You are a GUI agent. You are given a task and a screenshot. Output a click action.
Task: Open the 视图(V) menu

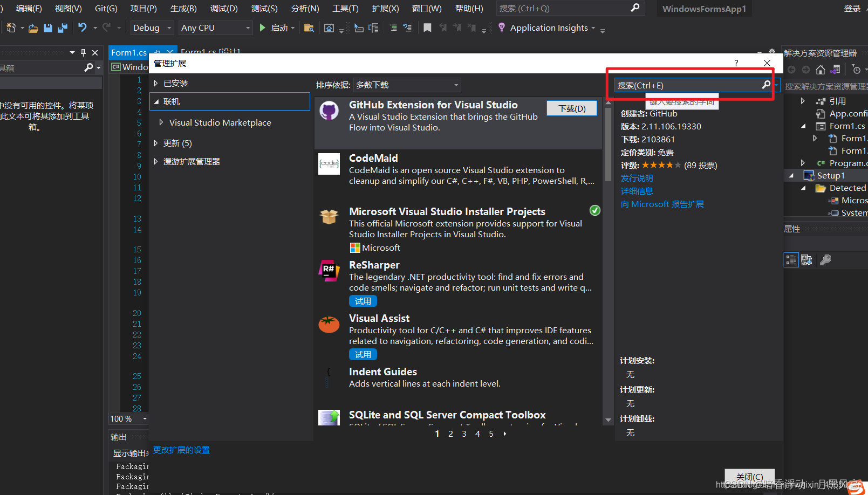click(x=69, y=8)
